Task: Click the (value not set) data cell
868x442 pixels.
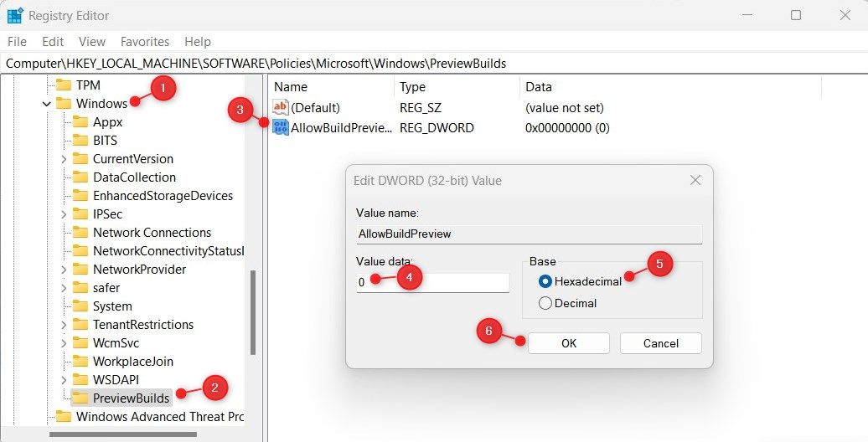Action: coord(565,107)
